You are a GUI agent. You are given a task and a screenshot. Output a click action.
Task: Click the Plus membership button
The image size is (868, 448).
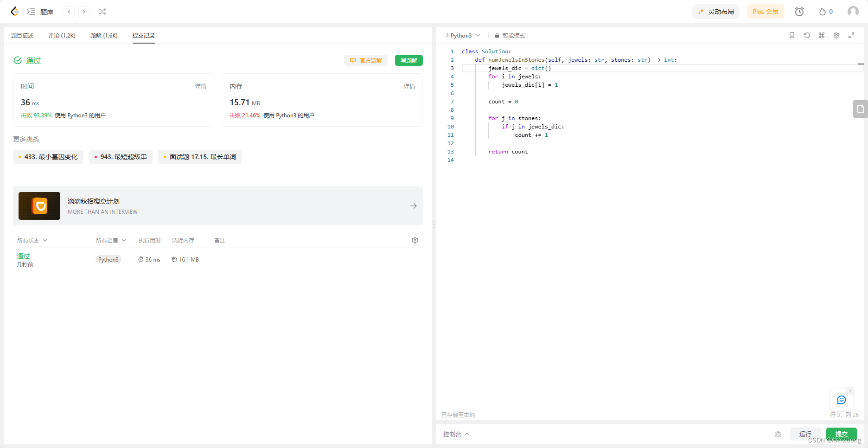[766, 12]
